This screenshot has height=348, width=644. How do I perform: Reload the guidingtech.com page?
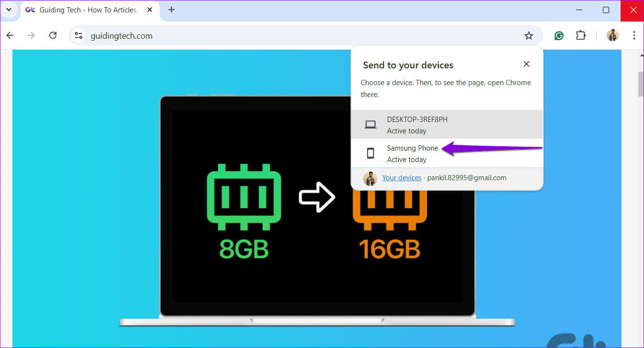(53, 35)
